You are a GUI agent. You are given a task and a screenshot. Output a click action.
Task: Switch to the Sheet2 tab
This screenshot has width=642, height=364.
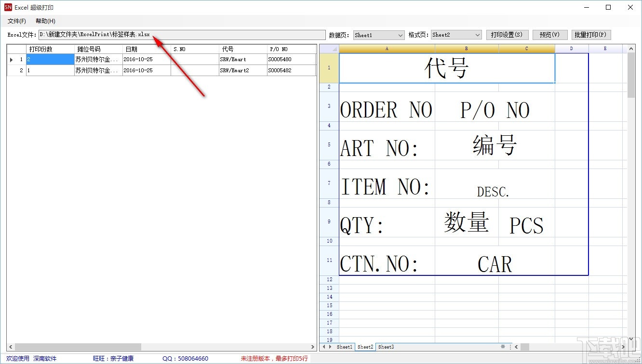coord(365,347)
